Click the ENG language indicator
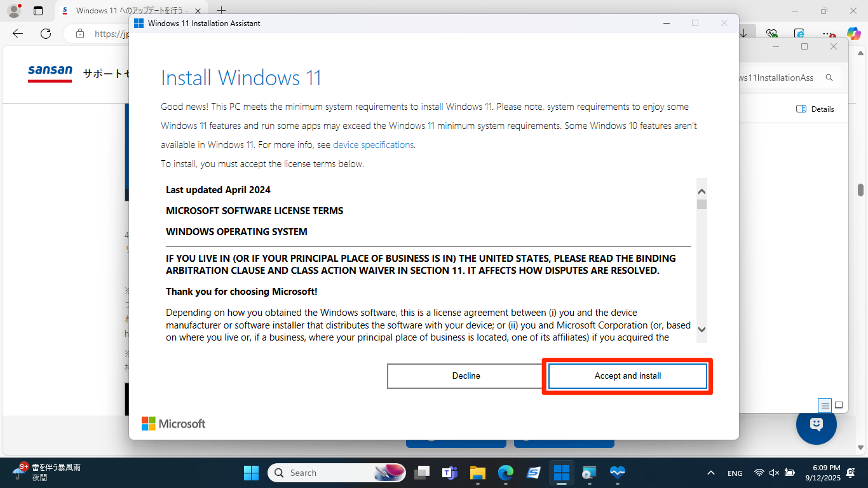Viewport: 868px width, 488px height. pos(735,473)
